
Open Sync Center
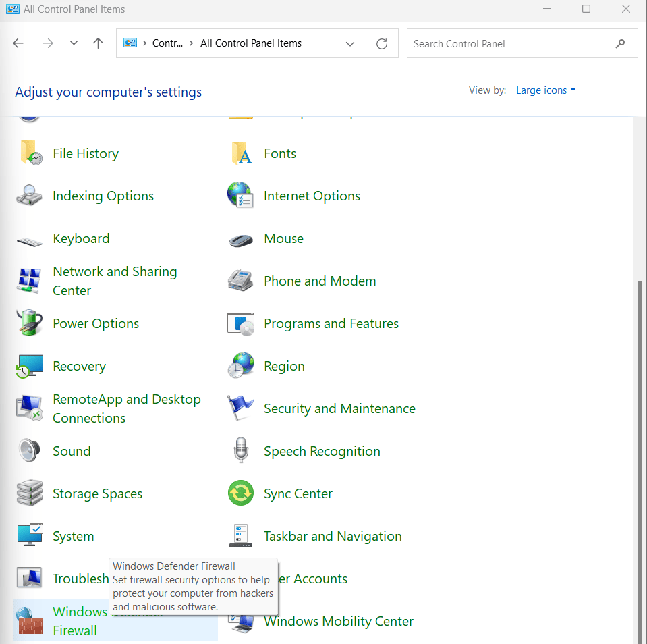coord(298,493)
